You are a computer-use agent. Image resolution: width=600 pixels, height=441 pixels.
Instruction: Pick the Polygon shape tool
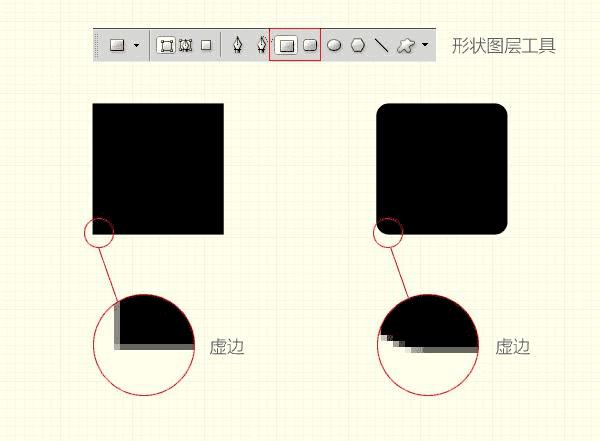click(x=358, y=45)
